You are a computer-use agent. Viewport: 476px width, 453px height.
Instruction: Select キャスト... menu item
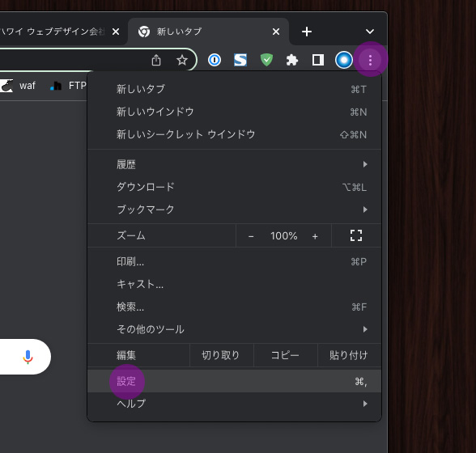coord(235,284)
